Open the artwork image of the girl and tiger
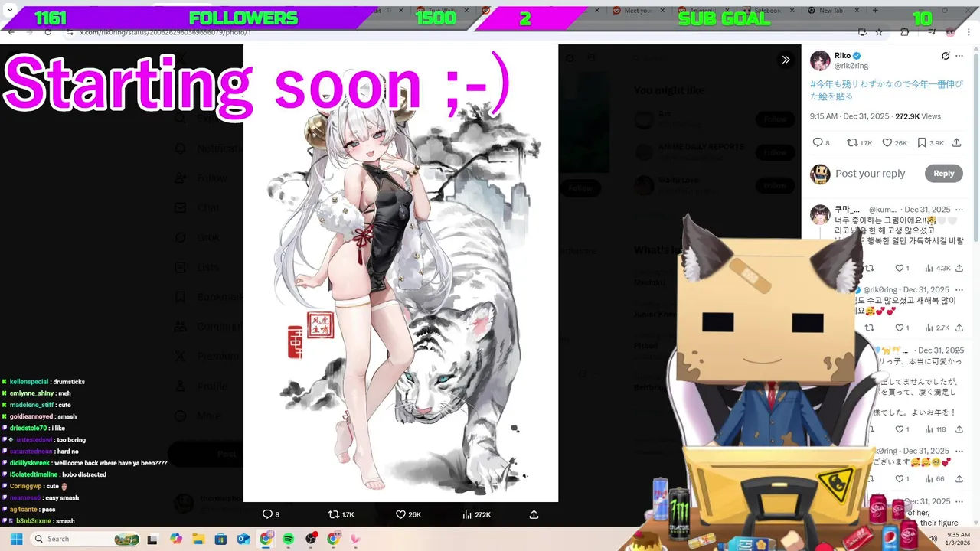The height and width of the screenshot is (551, 980). (400, 273)
